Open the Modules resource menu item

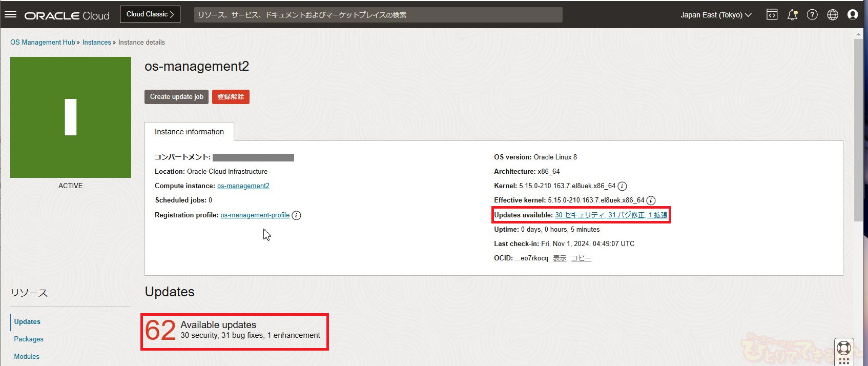(x=27, y=356)
